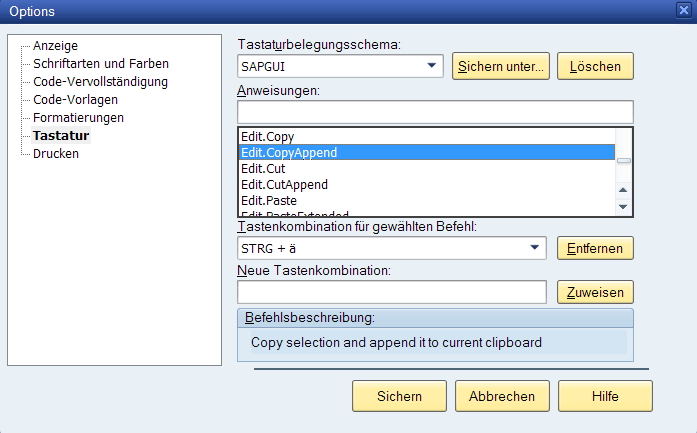697x433 pixels.
Task: Select the Anzeige tree item
Action: tap(55, 46)
